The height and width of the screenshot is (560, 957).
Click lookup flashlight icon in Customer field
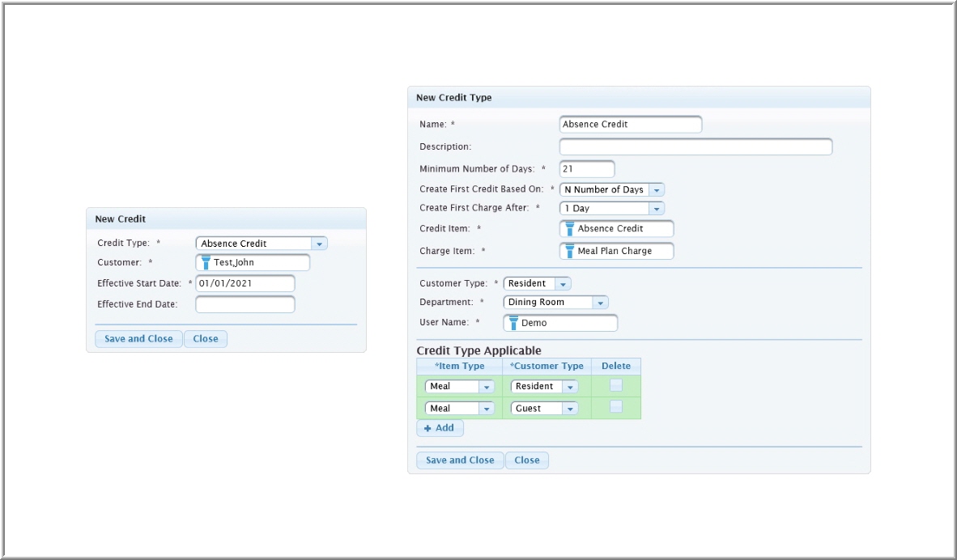[x=206, y=262]
